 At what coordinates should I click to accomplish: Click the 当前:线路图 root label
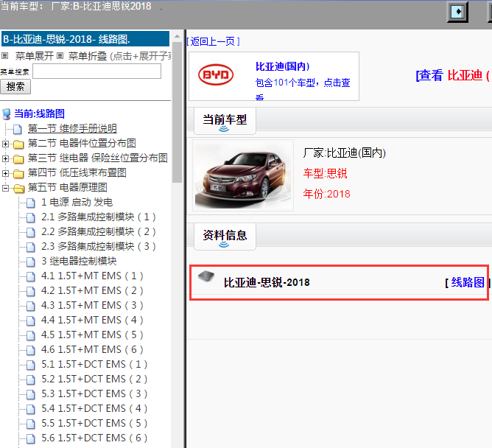pyautogui.click(x=39, y=113)
